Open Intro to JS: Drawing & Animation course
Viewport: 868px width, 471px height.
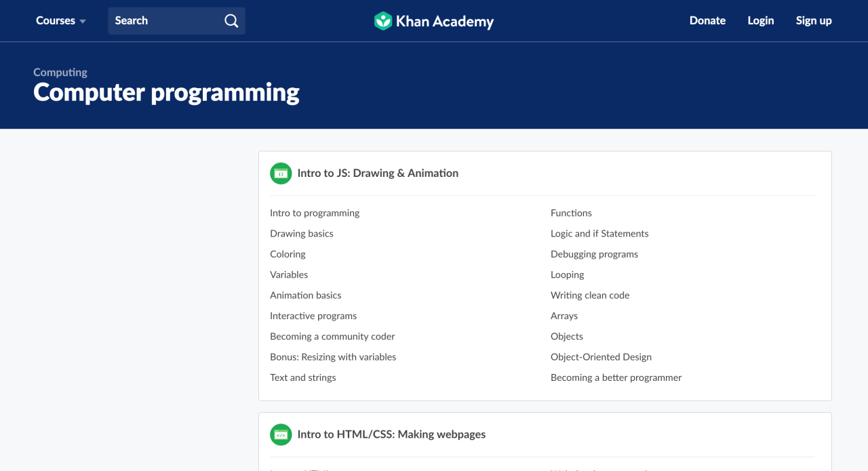pos(378,173)
